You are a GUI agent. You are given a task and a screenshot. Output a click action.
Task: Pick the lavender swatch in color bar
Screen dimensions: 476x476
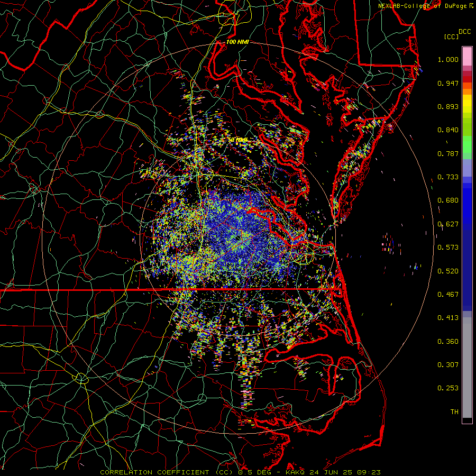(x=467, y=168)
